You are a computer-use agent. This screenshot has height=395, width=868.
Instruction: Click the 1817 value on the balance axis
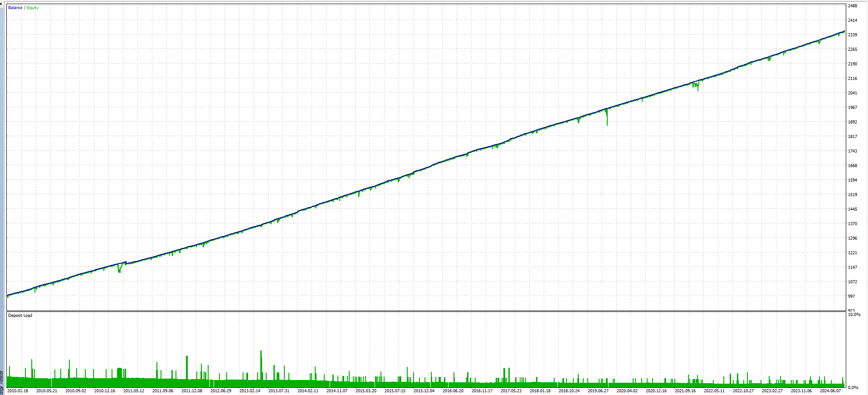(x=853, y=137)
